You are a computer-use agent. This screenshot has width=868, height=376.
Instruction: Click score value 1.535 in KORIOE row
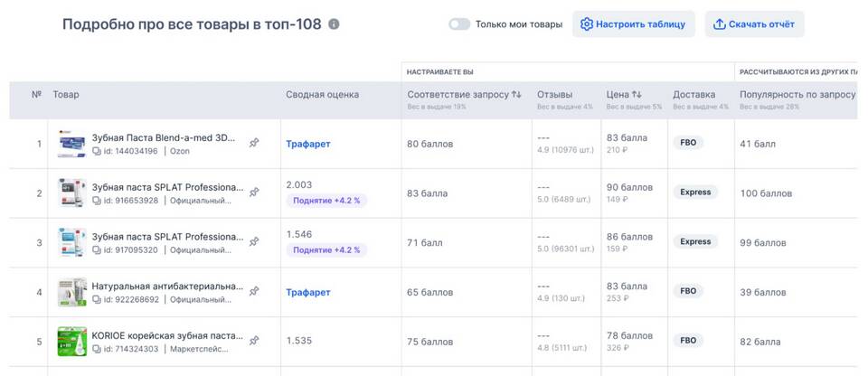tap(299, 341)
